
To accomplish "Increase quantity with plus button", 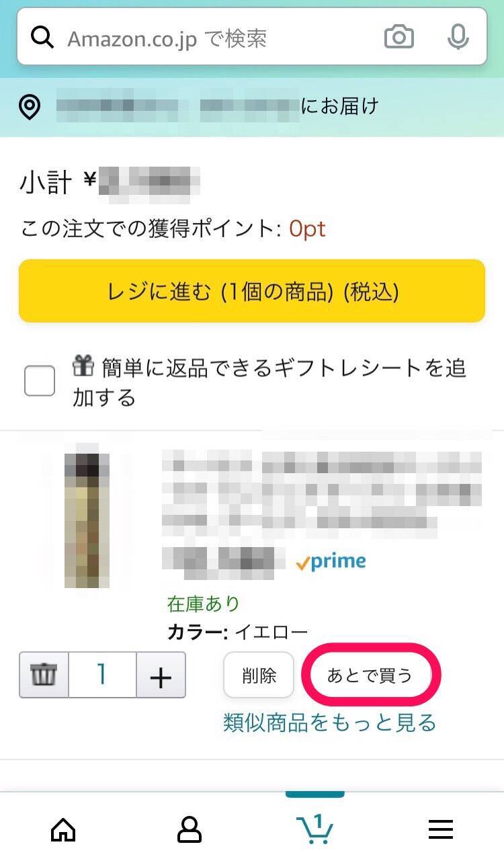I will [x=161, y=675].
